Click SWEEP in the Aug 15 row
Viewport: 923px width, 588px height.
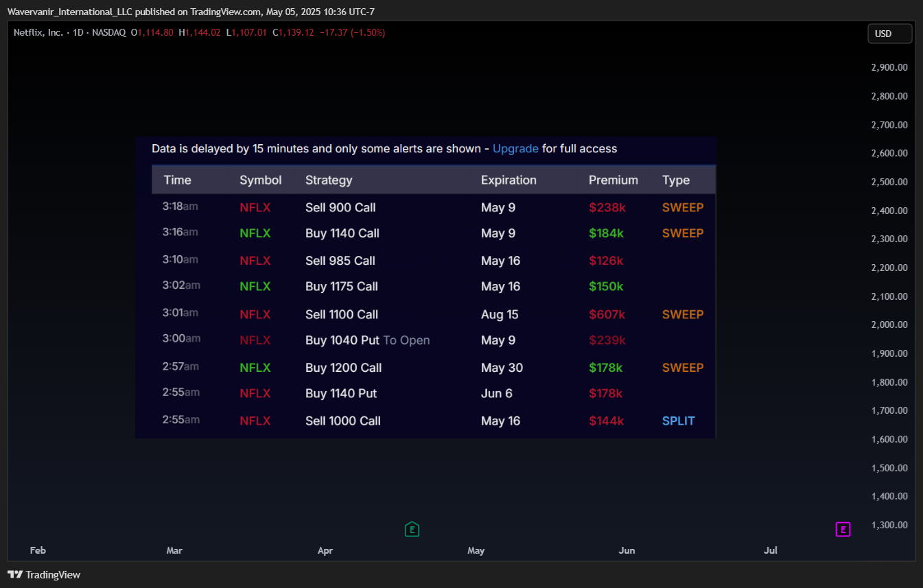[683, 314]
